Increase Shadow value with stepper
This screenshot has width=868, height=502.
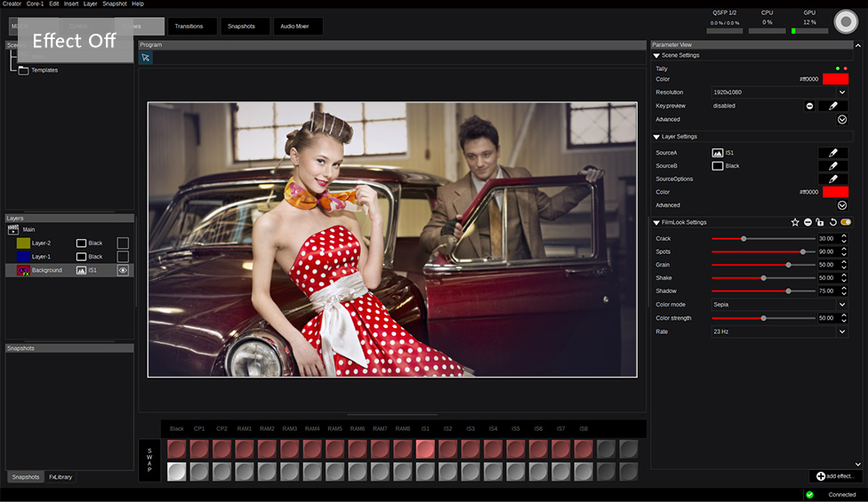click(x=844, y=289)
